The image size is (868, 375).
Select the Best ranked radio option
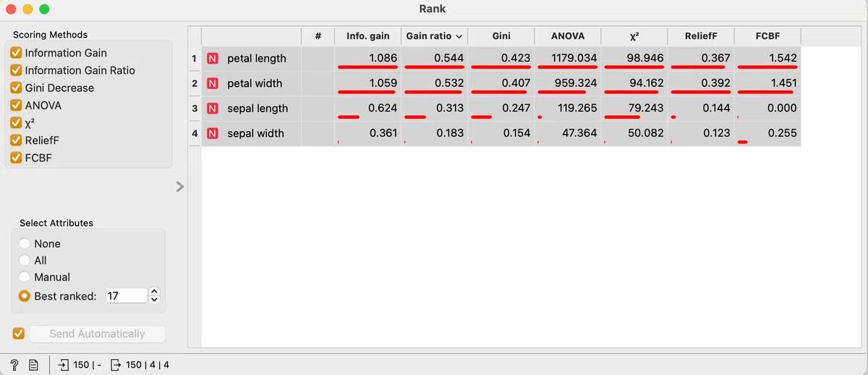coord(25,296)
